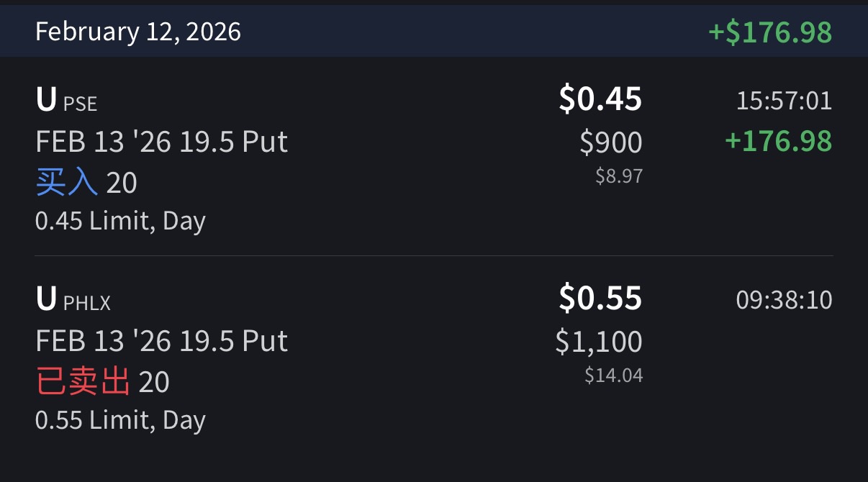Click the $14.04 commission value
Screen dimensions: 868x482
pyautogui.click(x=613, y=375)
